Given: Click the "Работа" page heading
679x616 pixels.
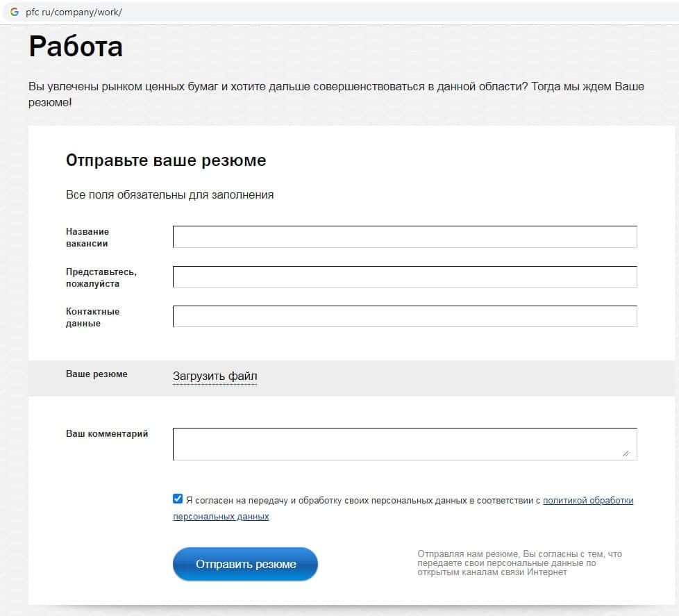Looking at the screenshot, I should [76, 47].
